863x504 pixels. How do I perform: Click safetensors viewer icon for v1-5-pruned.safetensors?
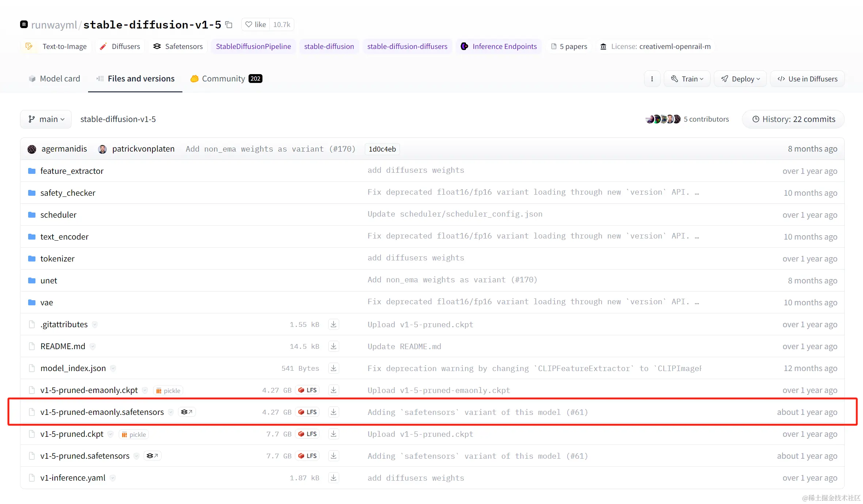point(152,456)
